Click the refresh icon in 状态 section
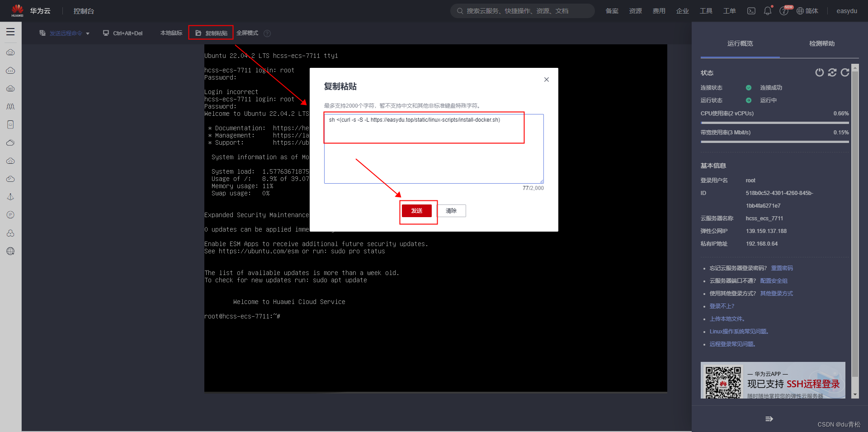868x432 pixels. click(x=845, y=72)
